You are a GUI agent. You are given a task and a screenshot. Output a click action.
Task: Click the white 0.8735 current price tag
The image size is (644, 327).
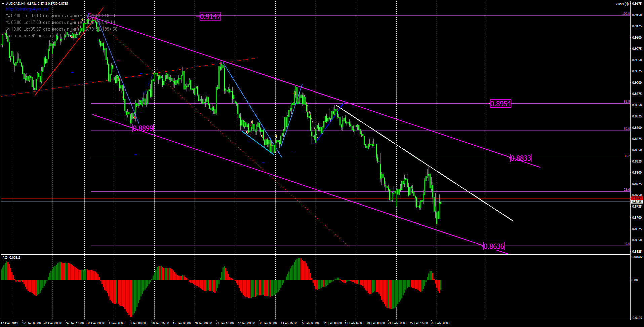tap(637, 202)
